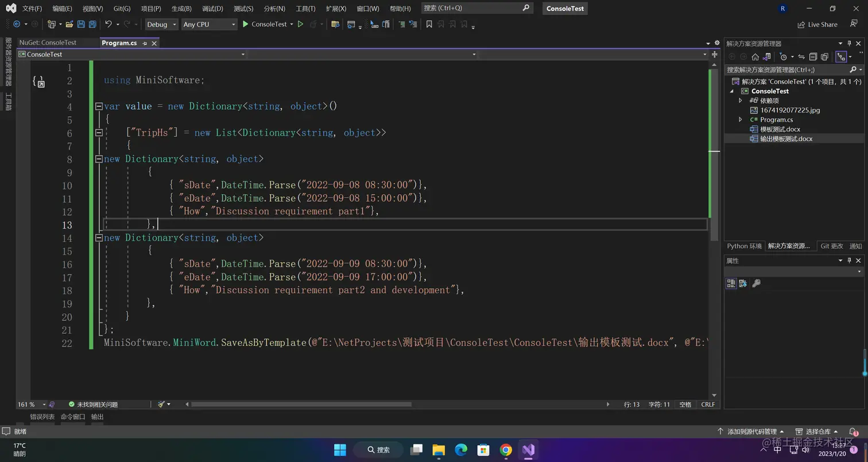Screen dimensions: 868x462
Task: Open the Git(G) menu
Action: [122, 9]
